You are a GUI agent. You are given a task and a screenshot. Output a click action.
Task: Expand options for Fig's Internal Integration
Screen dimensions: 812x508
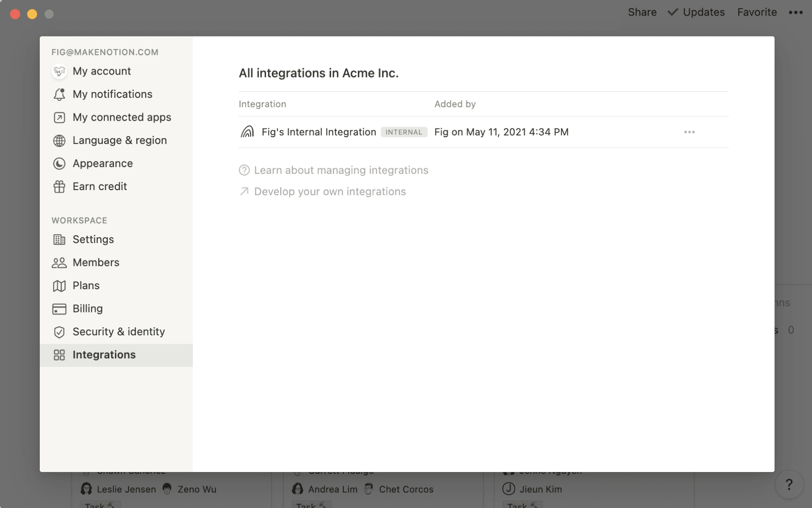689,132
